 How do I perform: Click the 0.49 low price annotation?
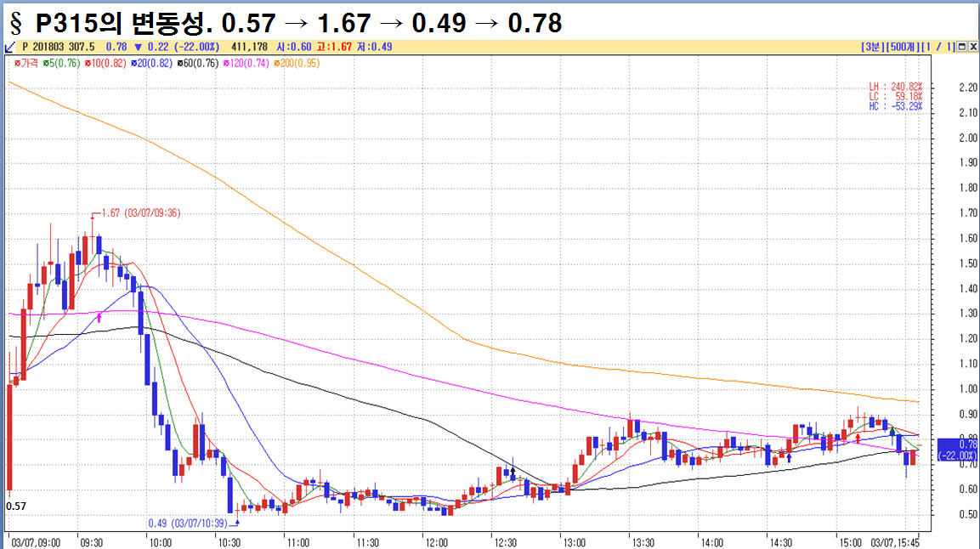click(x=189, y=524)
